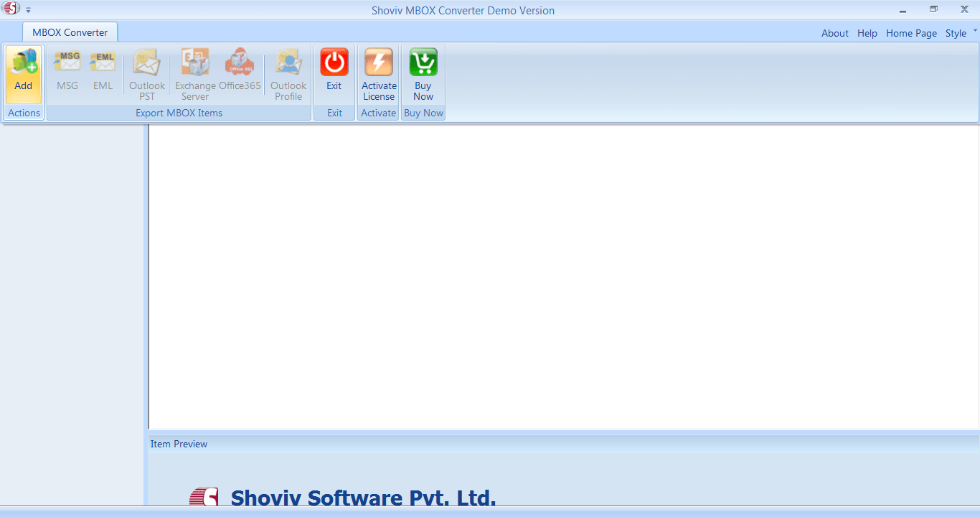Viewport: 980px width, 517px height.
Task: Export items to EML format
Action: click(103, 70)
